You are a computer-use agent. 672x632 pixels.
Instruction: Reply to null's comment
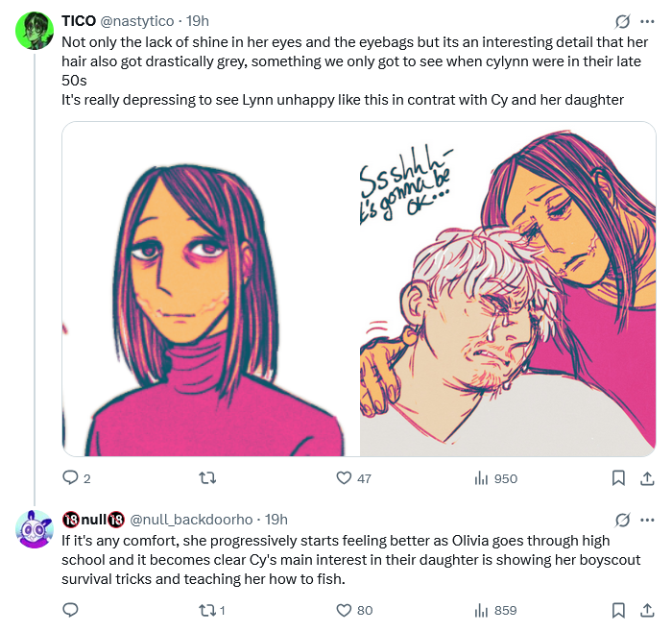pos(70,610)
